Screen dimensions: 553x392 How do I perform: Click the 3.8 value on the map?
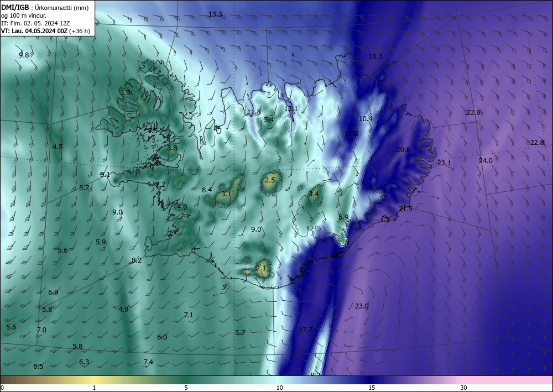(172, 148)
